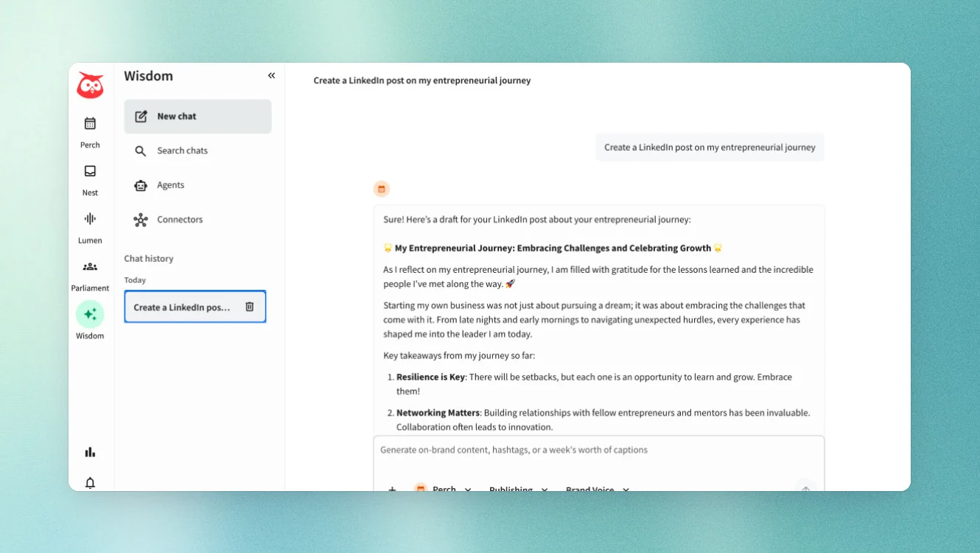
Task: Expand the Perch dropdown in the composer
Action: click(443, 490)
